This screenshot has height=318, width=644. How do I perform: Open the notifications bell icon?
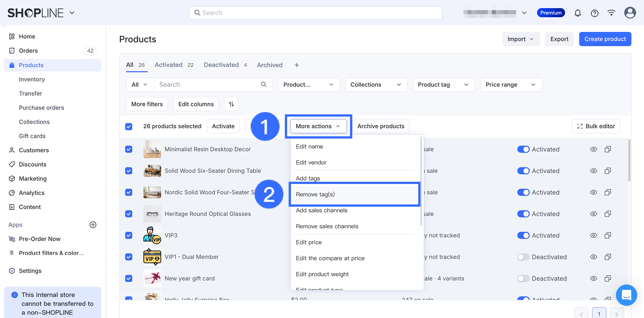(x=577, y=13)
